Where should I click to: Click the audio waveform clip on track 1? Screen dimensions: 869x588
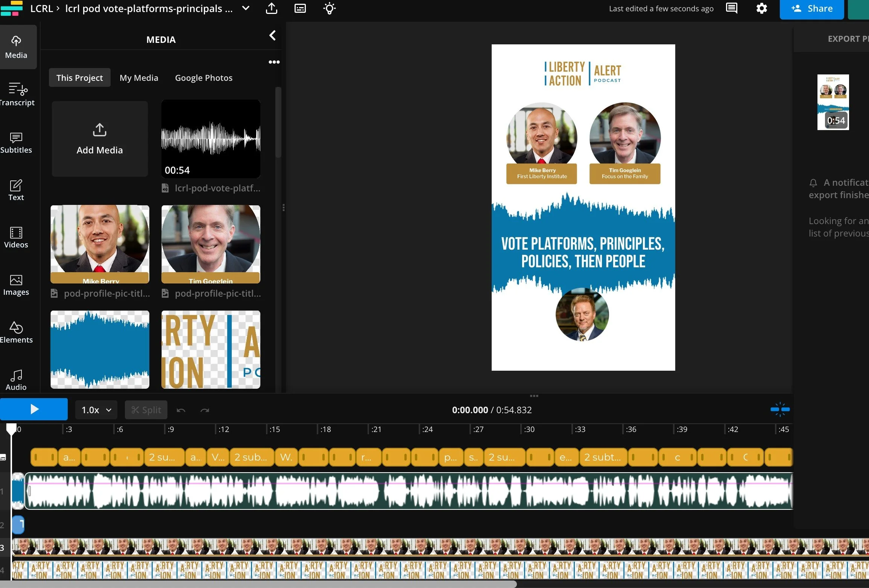point(409,491)
